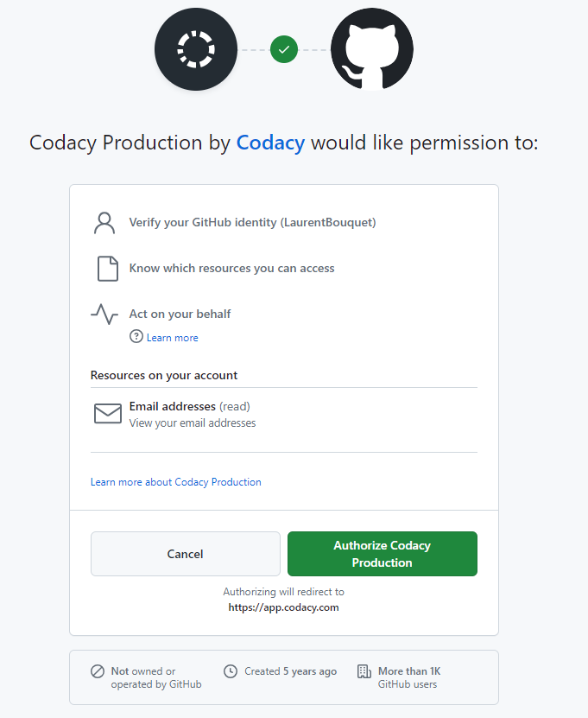Click the file resources icon
Screen dimensions: 588x718
click(x=107, y=269)
